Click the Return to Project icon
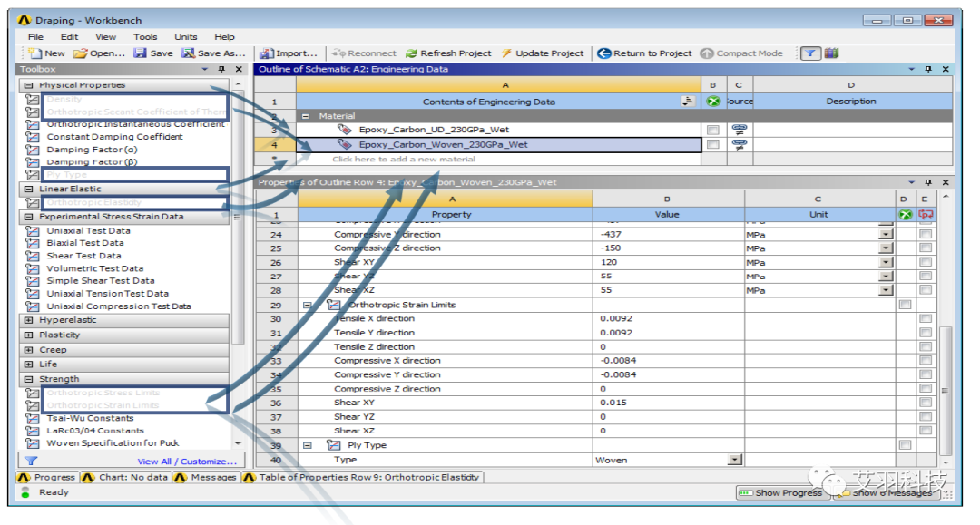The width and height of the screenshot is (980, 525). pyautogui.click(x=603, y=53)
